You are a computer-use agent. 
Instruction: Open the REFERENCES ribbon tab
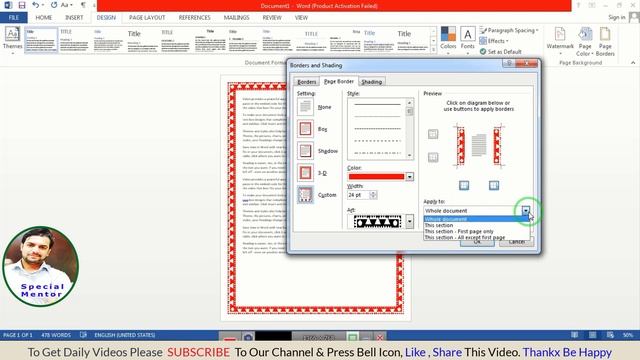point(194,18)
